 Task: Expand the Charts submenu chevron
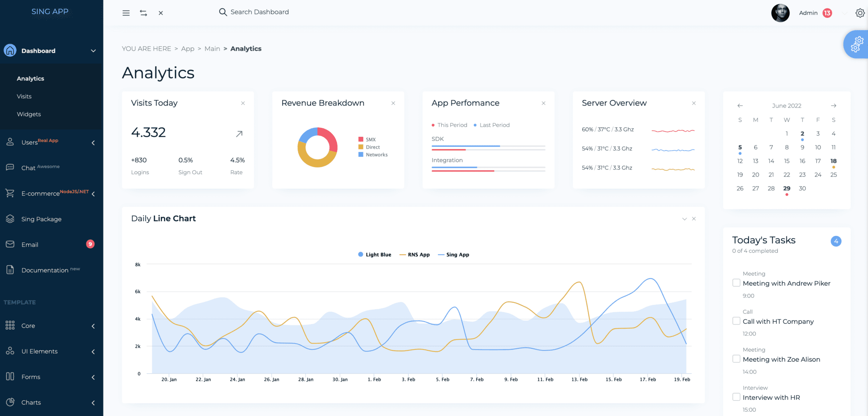[x=93, y=403]
